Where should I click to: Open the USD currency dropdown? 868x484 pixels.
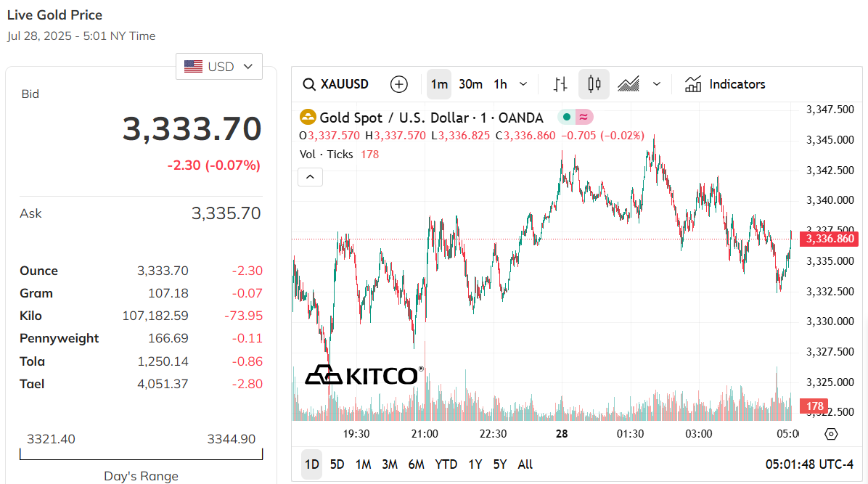click(x=219, y=67)
